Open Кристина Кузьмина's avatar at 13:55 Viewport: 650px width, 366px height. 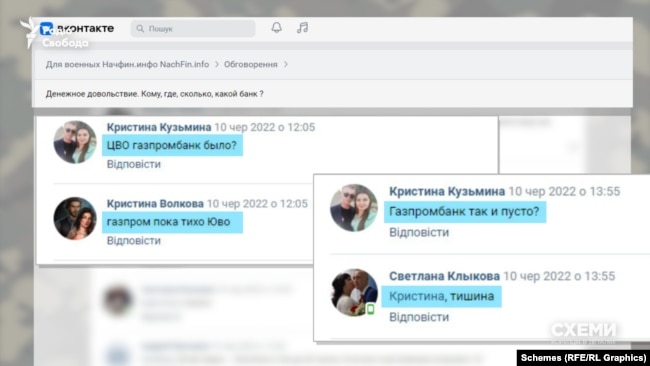coord(354,208)
